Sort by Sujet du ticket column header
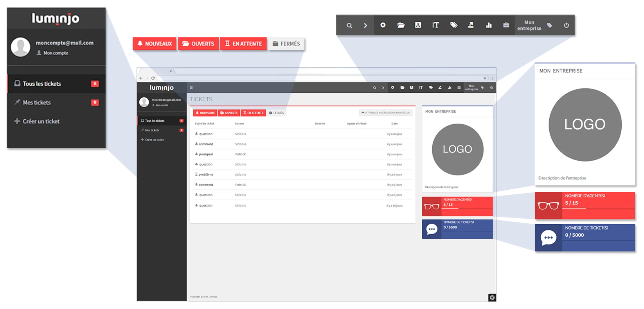Viewport: 644px width, 309px height. coord(205,124)
